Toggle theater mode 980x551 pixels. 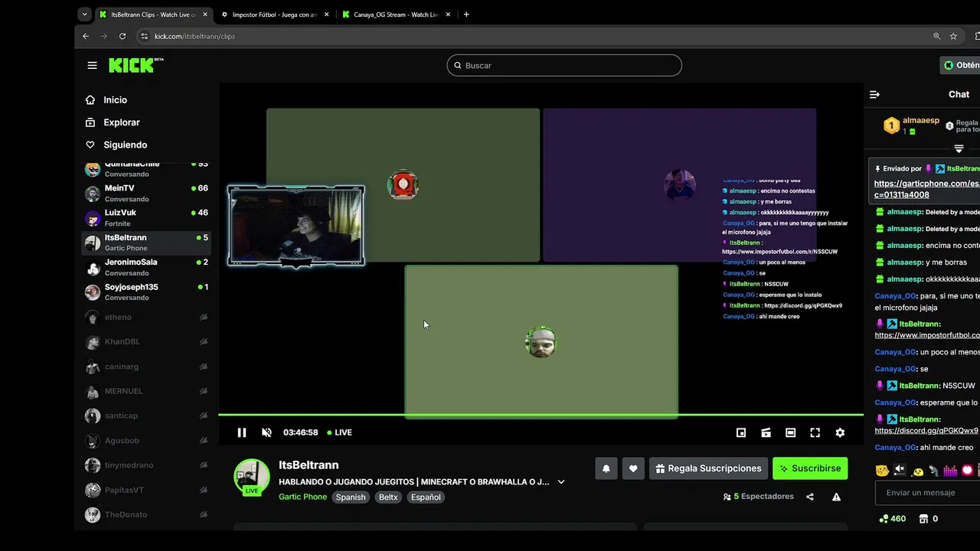pyautogui.click(x=791, y=432)
